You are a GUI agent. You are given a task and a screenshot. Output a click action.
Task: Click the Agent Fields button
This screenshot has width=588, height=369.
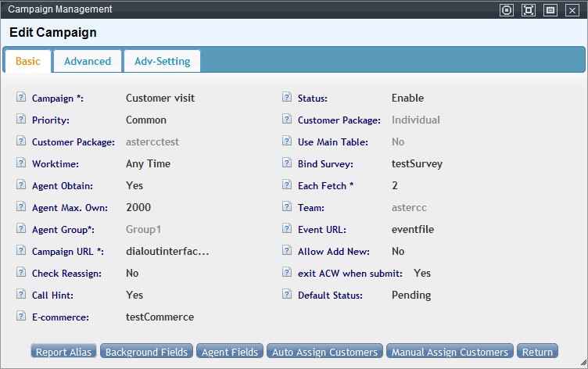(x=230, y=352)
